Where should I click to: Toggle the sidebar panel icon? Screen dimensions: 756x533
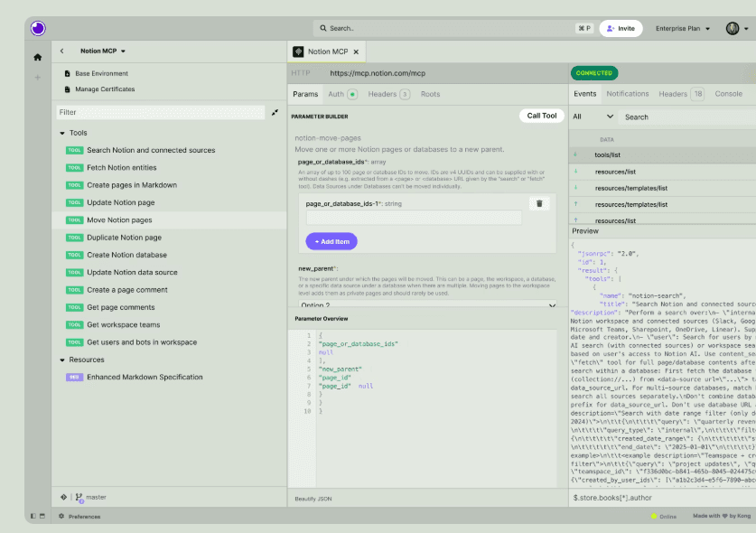(33, 516)
